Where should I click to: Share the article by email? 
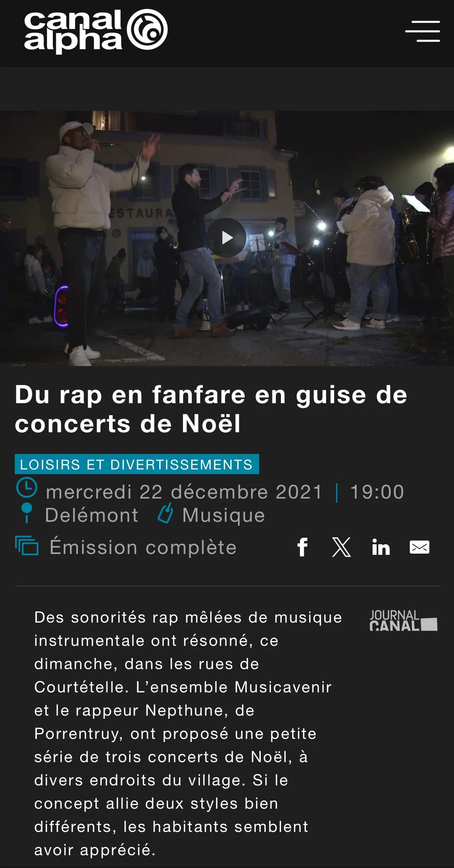pos(419,547)
